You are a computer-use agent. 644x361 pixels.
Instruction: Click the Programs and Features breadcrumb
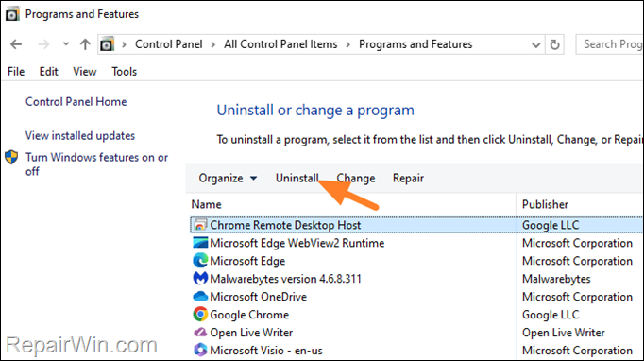point(415,44)
